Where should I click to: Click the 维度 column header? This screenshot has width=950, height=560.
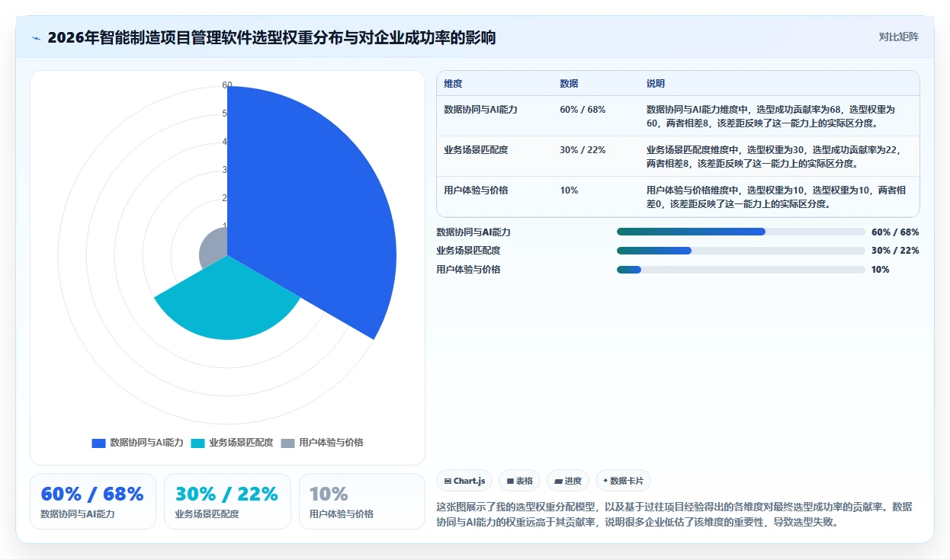coord(453,83)
